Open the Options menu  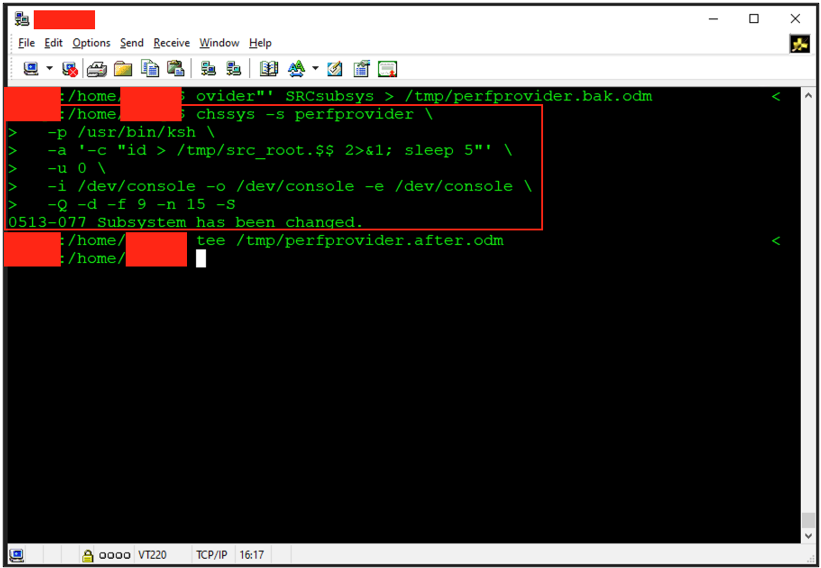(x=91, y=43)
